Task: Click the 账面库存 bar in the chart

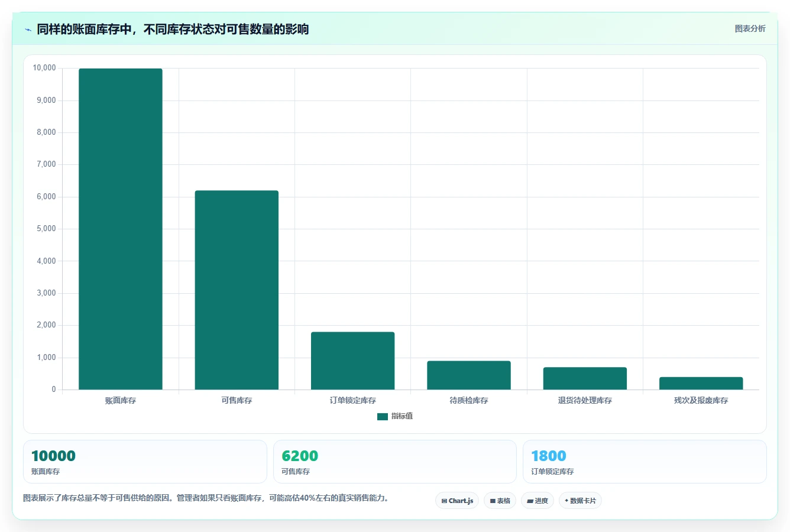Action: tap(121, 229)
